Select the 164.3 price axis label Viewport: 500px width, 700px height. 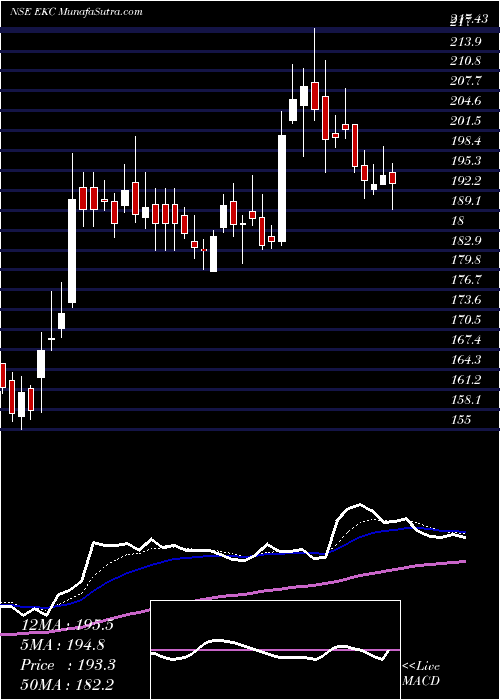467,360
